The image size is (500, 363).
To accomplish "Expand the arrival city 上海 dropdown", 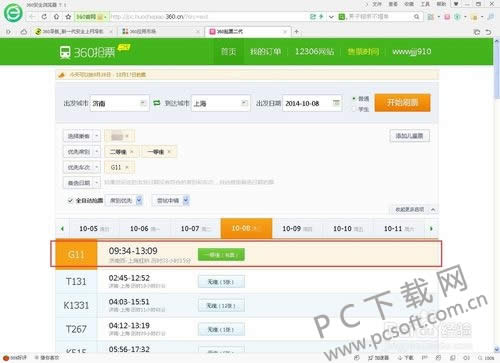I will 244,103.
